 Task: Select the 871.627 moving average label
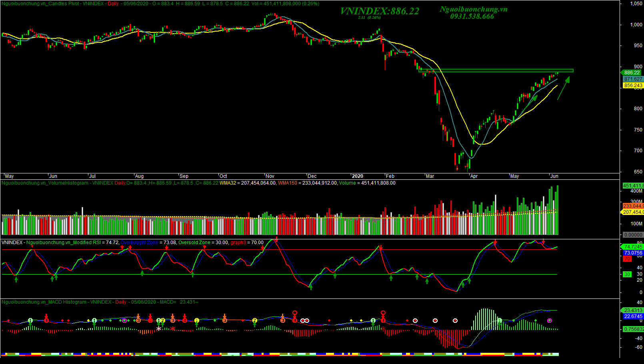[633, 79]
